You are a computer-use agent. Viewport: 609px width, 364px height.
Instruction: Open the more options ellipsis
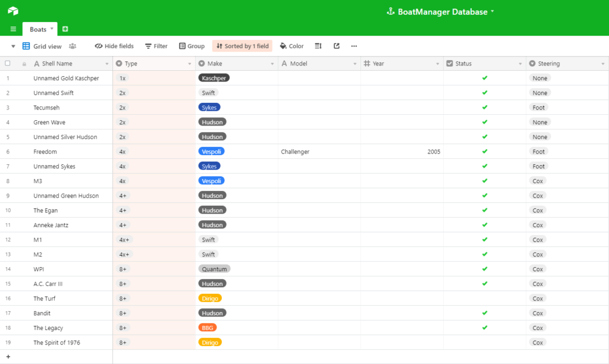(x=354, y=46)
